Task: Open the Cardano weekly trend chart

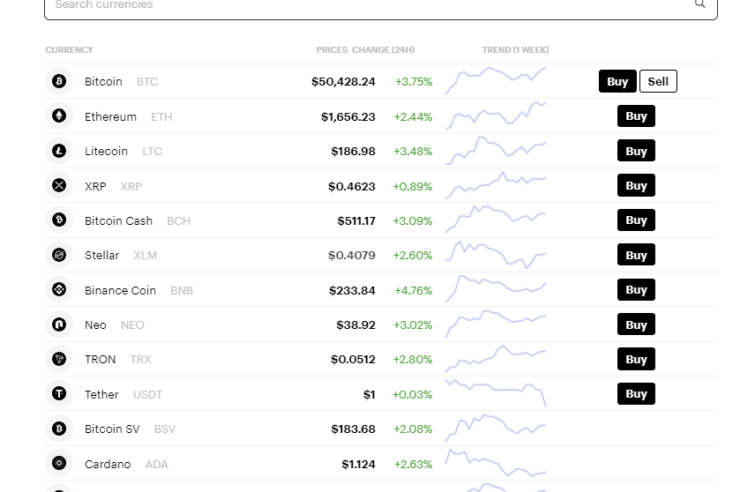Action: [x=496, y=463]
